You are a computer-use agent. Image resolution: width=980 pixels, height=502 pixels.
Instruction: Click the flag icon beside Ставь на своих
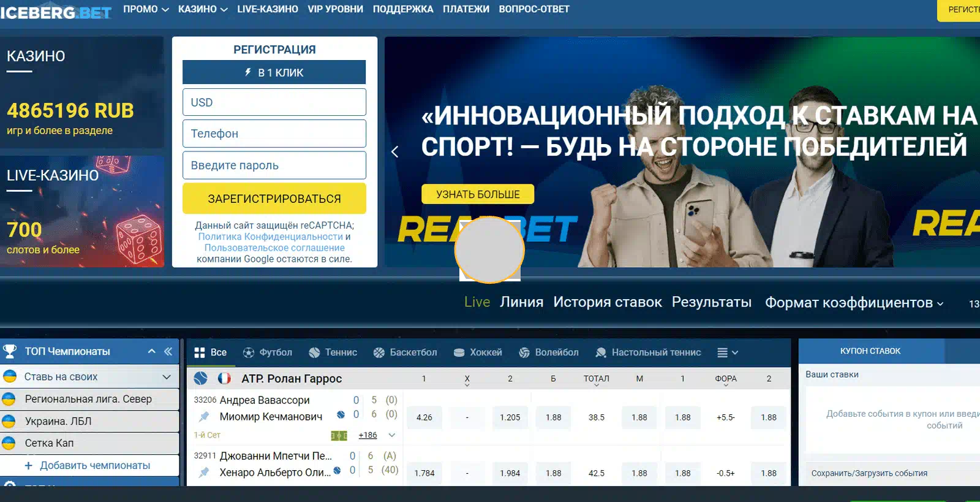click(x=9, y=376)
